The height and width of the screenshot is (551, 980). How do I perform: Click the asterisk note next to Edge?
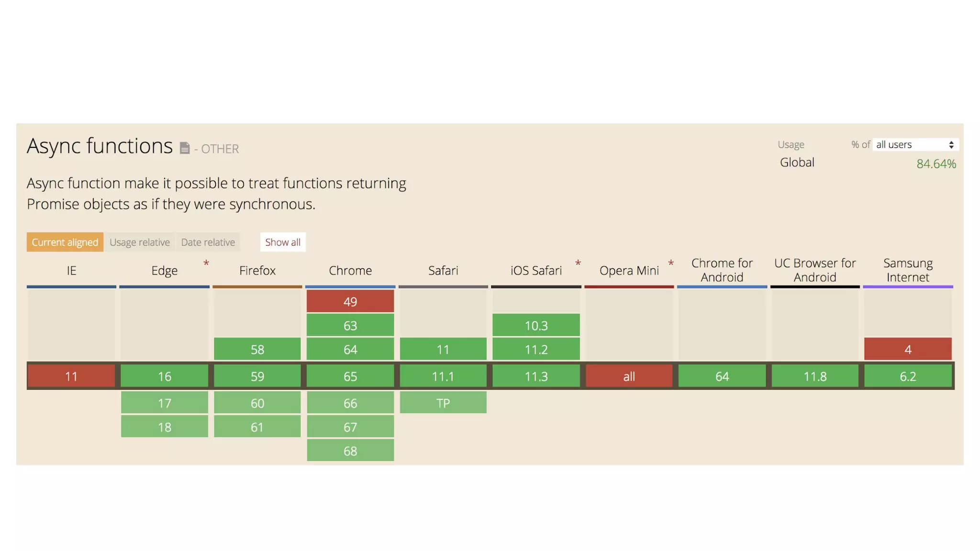206,264
